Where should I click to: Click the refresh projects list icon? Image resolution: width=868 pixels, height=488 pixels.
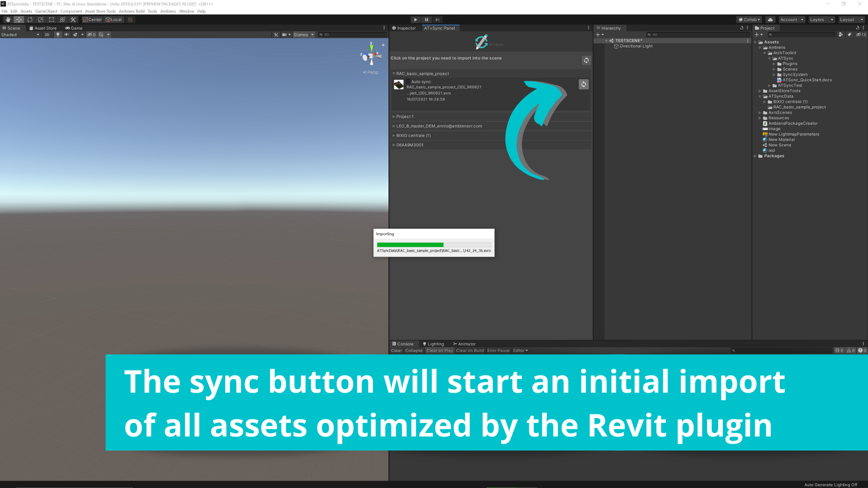click(586, 61)
